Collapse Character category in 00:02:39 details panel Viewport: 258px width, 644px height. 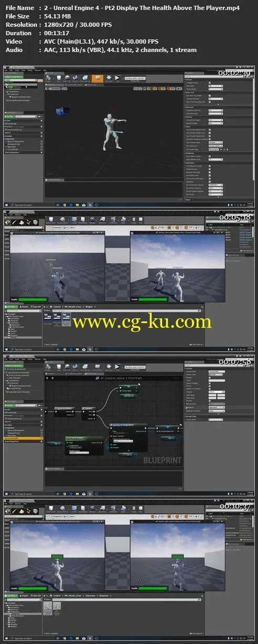click(190, 107)
